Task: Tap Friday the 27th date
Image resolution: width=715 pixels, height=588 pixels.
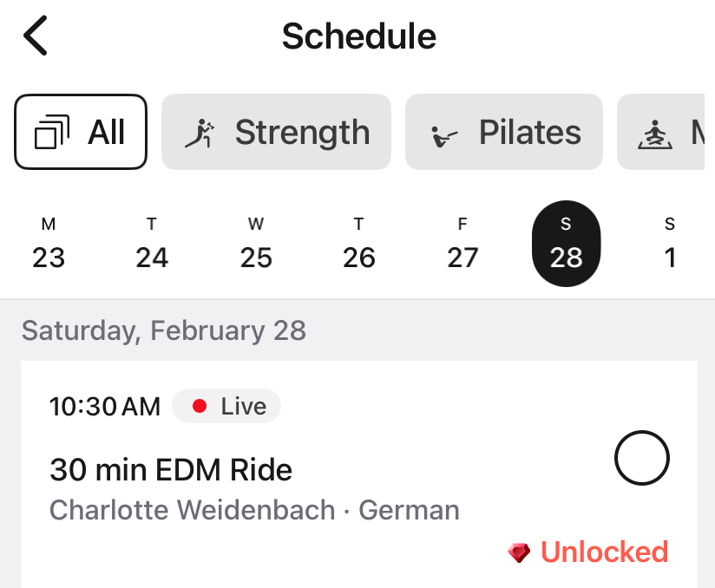Action: click(462, 244)
